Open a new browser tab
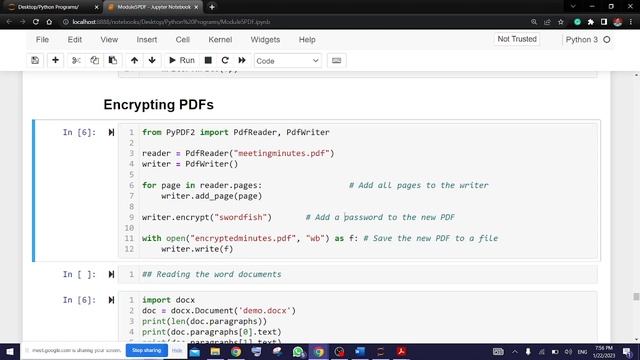The image size is (640, 360). coord(212,7)
